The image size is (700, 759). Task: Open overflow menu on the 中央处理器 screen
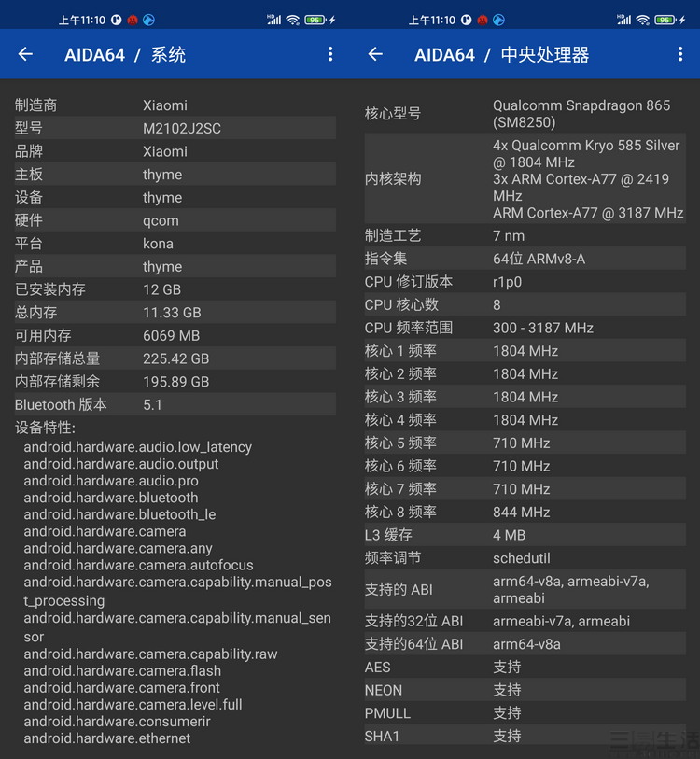[680, 54]
